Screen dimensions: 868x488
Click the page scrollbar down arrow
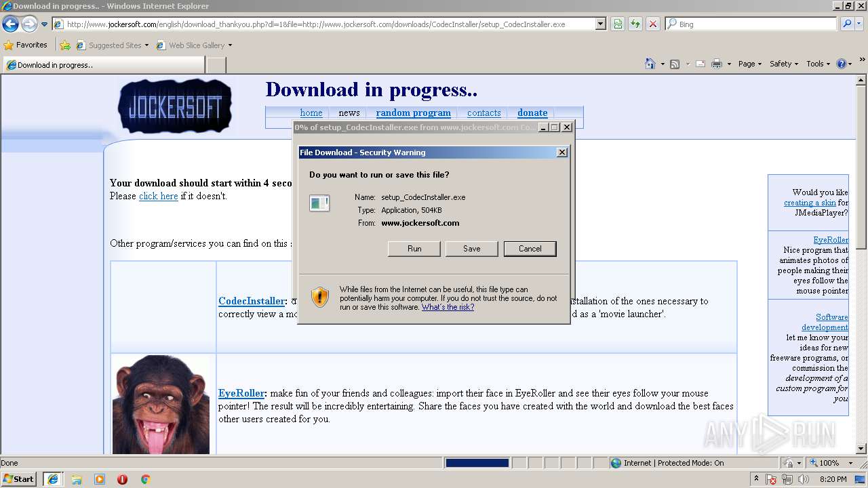click(861, 449)
